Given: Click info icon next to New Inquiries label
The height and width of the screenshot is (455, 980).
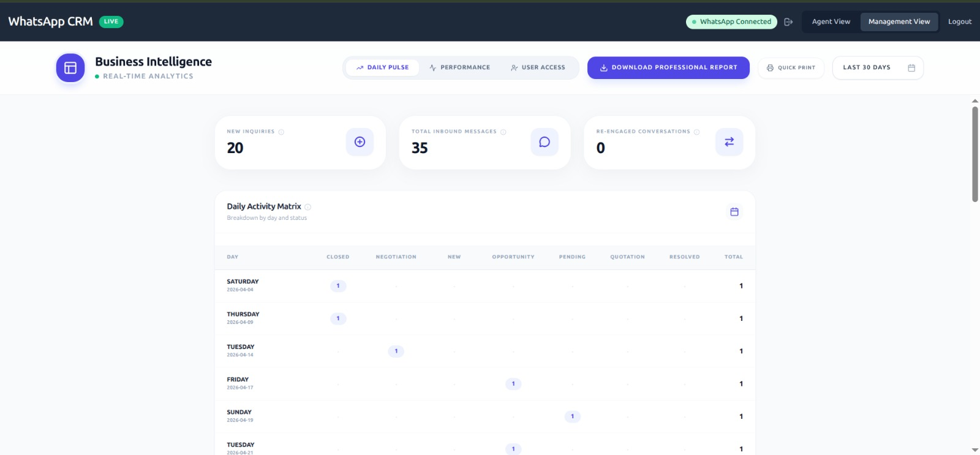Looking at the screenshot, I should click(281, 132).
